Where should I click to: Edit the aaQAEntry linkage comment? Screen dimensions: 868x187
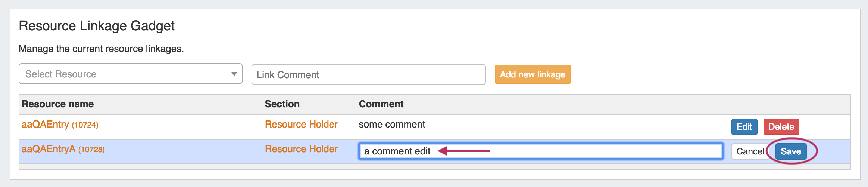744,127
